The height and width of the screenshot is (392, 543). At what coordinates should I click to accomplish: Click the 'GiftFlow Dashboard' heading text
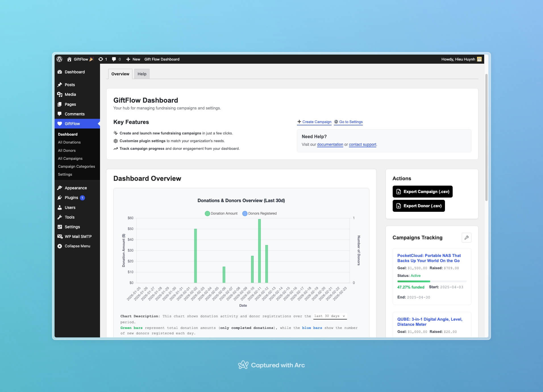tap(146, 100)
